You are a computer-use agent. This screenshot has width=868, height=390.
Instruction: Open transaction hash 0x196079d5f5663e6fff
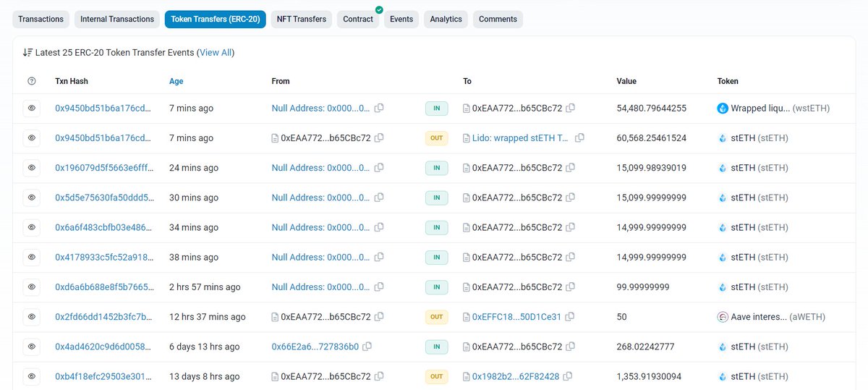(x=105, y=168)
